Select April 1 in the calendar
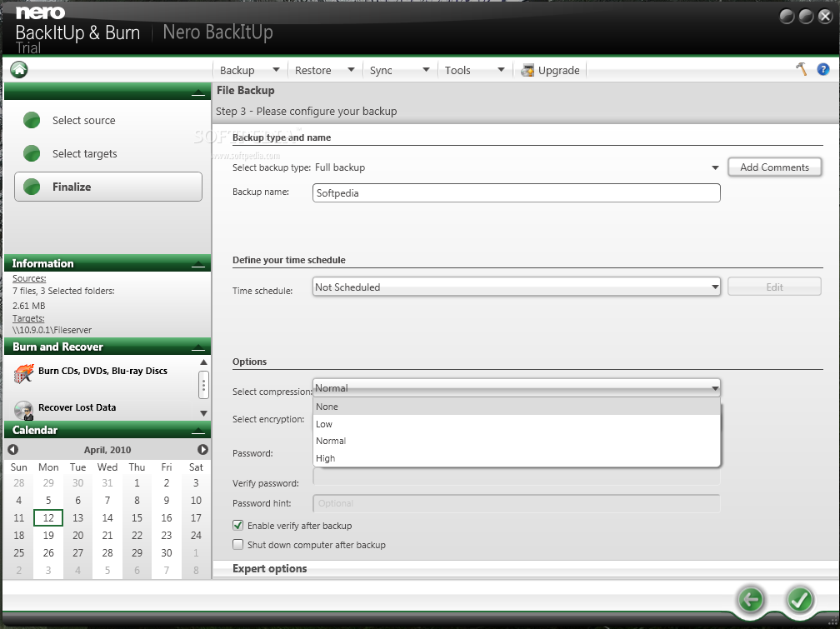This screenshot has height=629, width=840. (x=137, y=483)
